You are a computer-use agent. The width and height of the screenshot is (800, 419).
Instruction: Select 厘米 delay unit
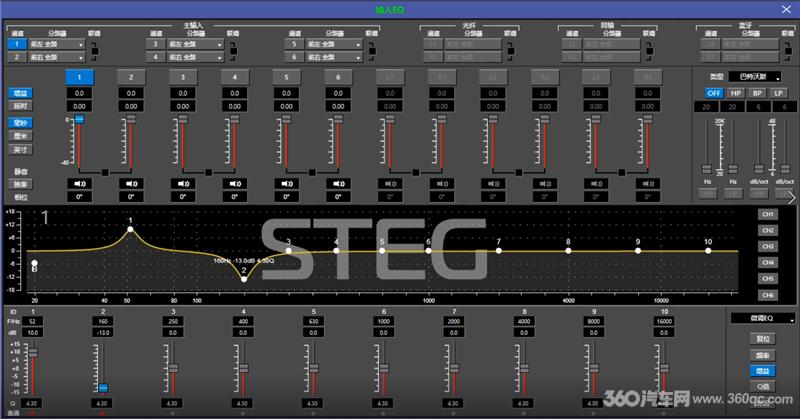coord(20,136)
